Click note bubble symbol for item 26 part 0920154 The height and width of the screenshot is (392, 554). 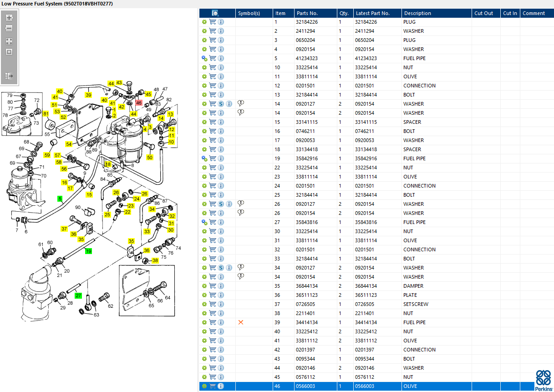pyautogui.click(x=241, y=213)
